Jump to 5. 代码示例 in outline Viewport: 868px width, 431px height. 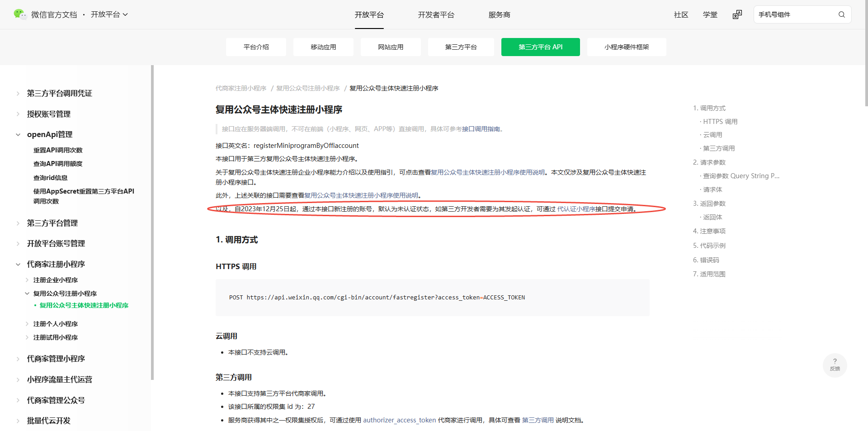coord(709,246)
